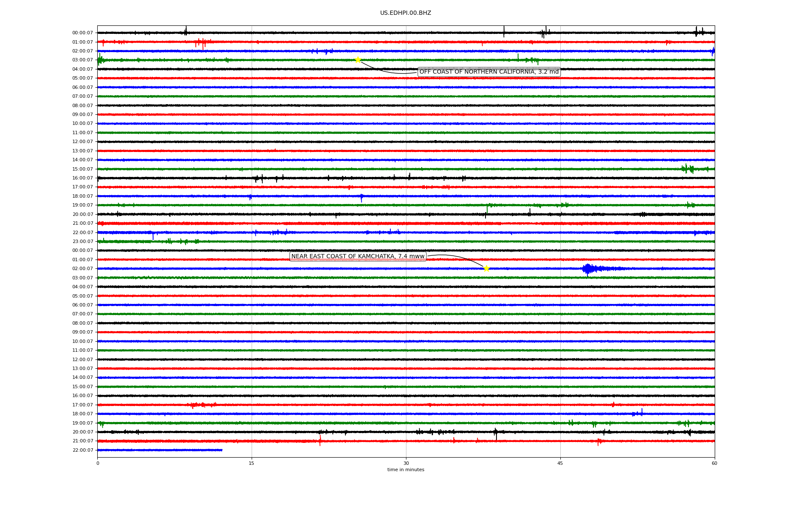The height and width of the screenshot is (508, 812).
Task: Click the US.EDHPI.00.BHZ plot title
Action: (x=406, y=13)
